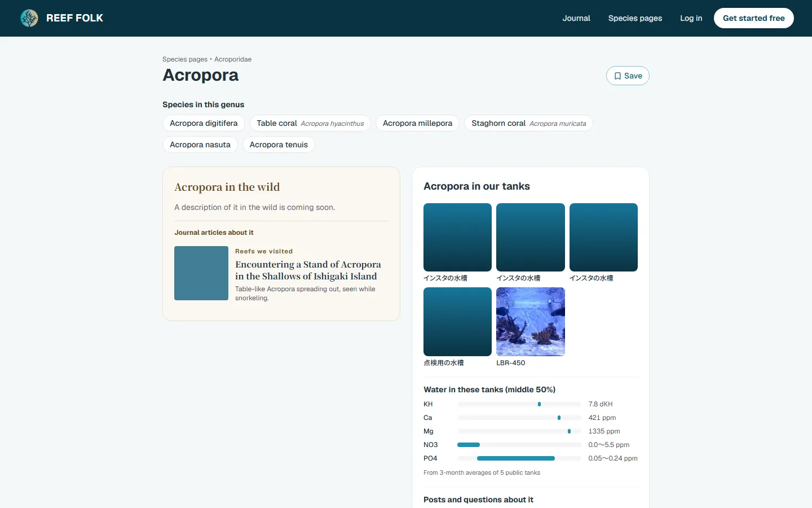Screen dimensions: 812x508
Task: Click Log in
Action: [691, 18]
